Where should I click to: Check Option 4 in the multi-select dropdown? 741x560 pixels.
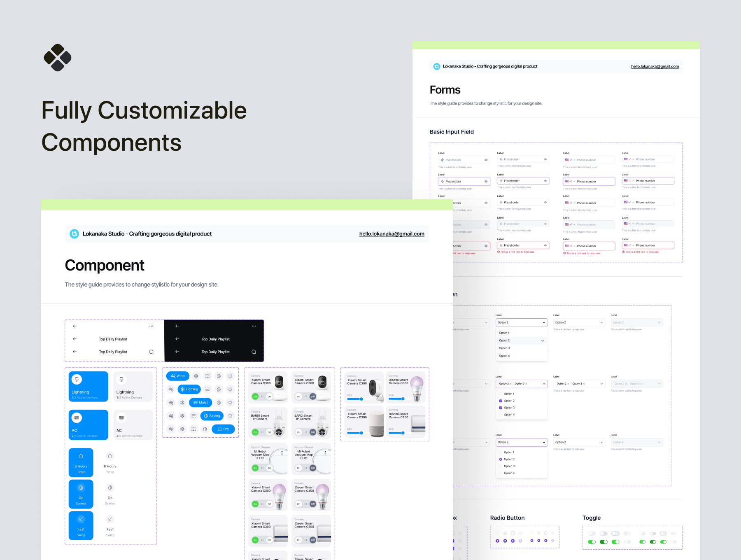click(x=501, y=415)
